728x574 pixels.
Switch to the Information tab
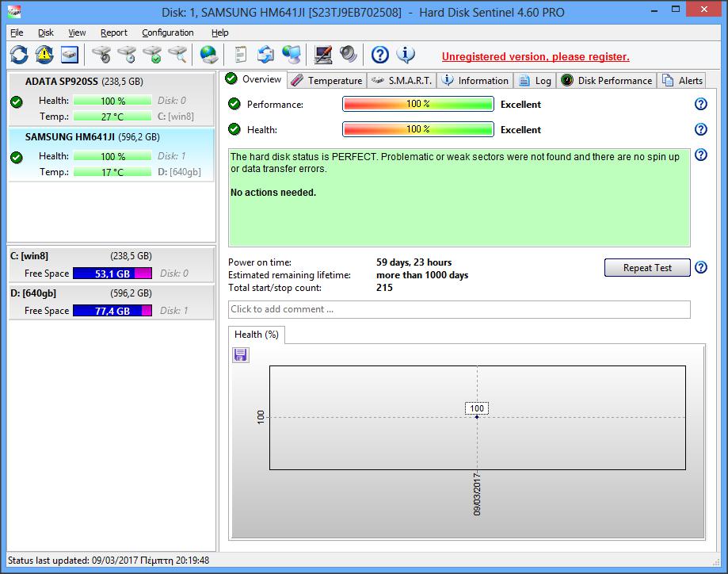click(475, 80)
